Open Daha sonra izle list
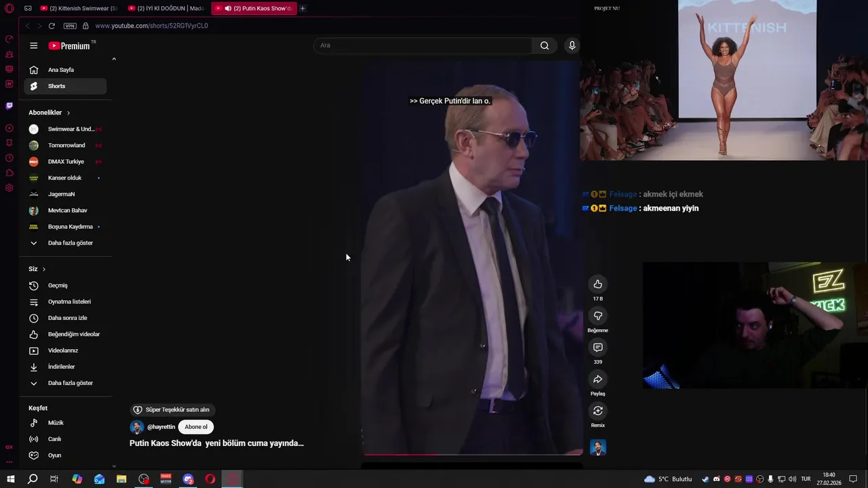The image size is (868, 488). click(65, 318)
